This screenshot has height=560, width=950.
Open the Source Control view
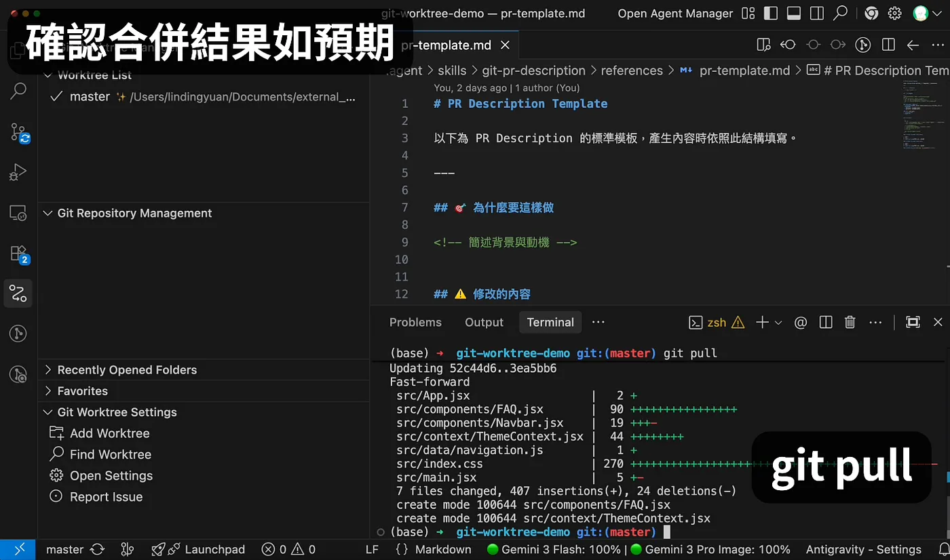[18, 132]
